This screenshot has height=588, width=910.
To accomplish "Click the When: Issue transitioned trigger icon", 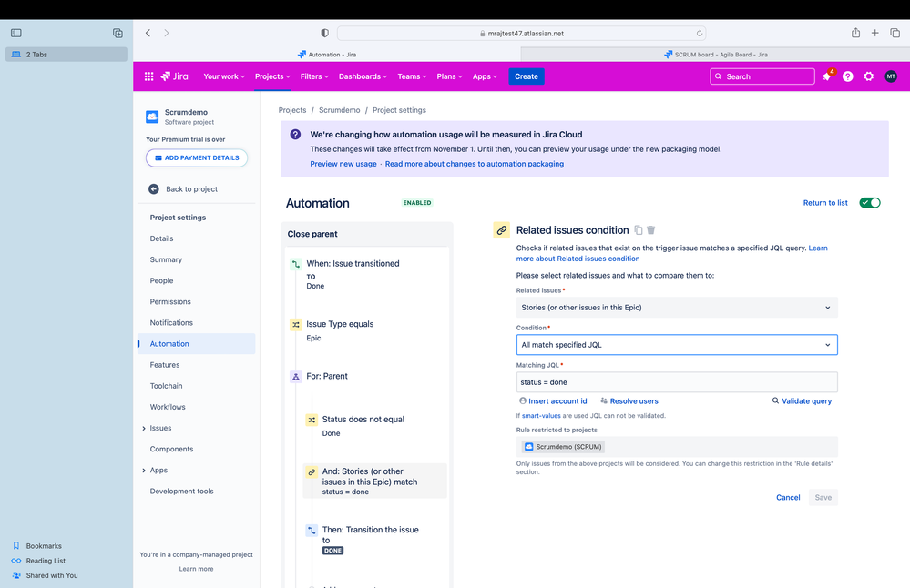I will pyautogui.click(x=296, y=264).
